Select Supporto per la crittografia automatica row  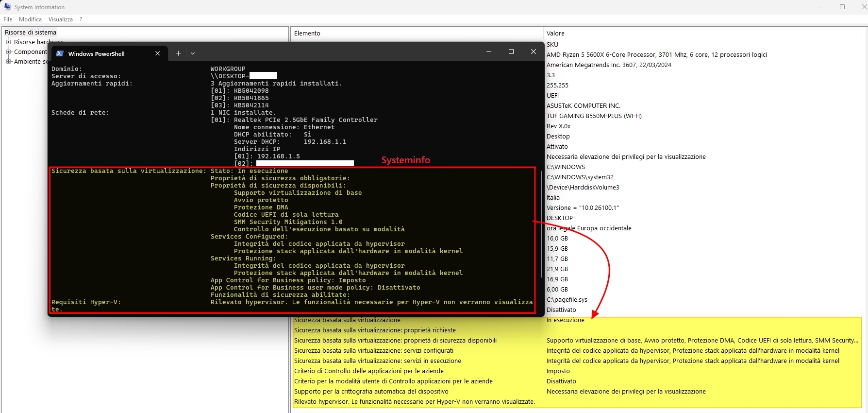point(577,391)
